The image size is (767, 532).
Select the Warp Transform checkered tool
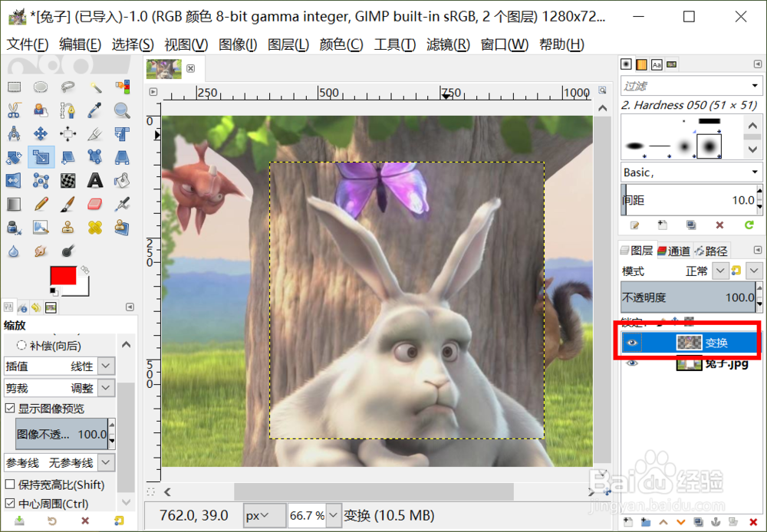click(x=67, y=180)
